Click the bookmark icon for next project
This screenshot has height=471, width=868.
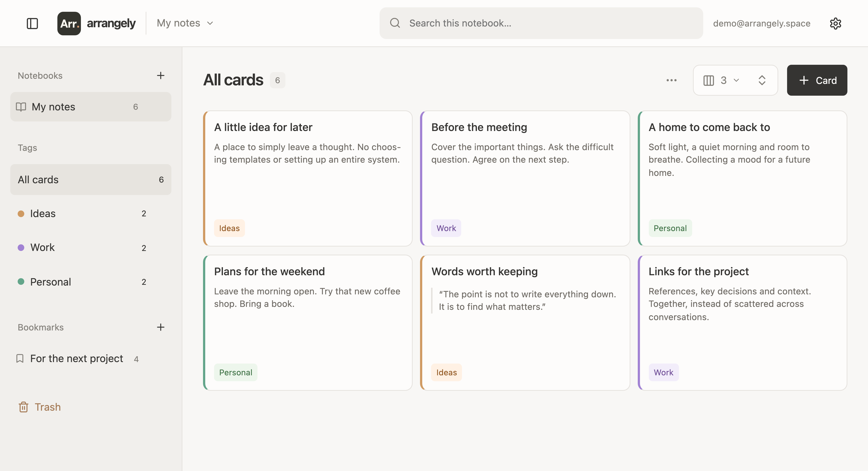coord(20,358)
